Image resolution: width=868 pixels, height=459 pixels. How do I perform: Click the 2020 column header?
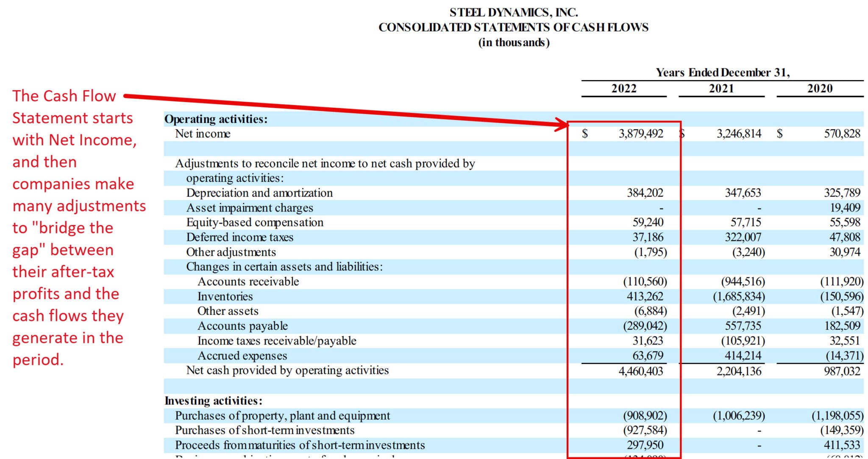point(820,89)
